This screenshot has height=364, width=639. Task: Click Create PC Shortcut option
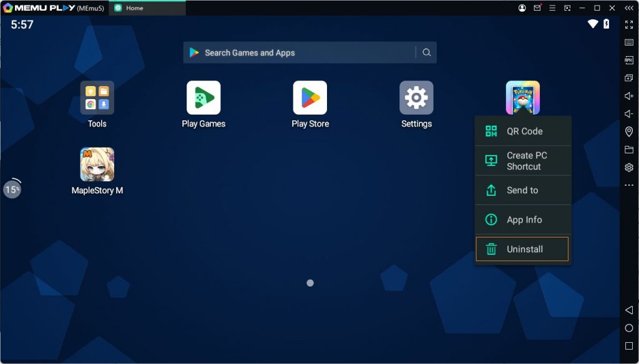523,161
